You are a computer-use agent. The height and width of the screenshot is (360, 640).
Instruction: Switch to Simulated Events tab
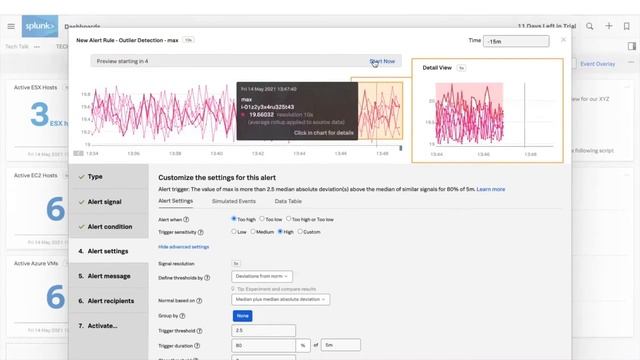pos(234,201)
